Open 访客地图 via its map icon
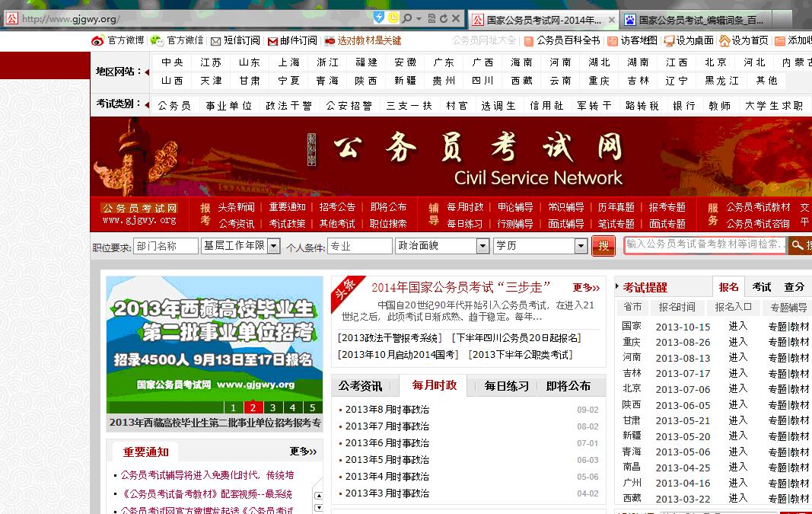The height and width of the screenshot is (514, 812). (611, 40)
